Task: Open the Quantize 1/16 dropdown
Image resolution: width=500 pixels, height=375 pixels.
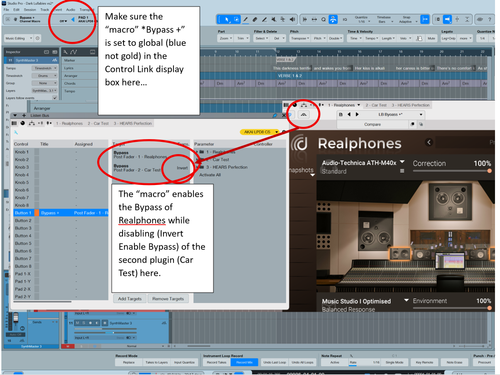Action: coord(362,19)
